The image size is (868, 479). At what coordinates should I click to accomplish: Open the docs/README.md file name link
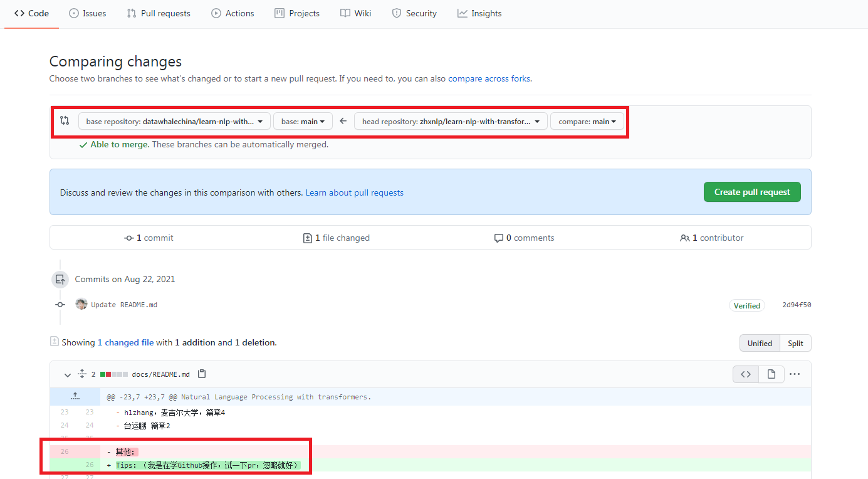[x=160, y=374]
